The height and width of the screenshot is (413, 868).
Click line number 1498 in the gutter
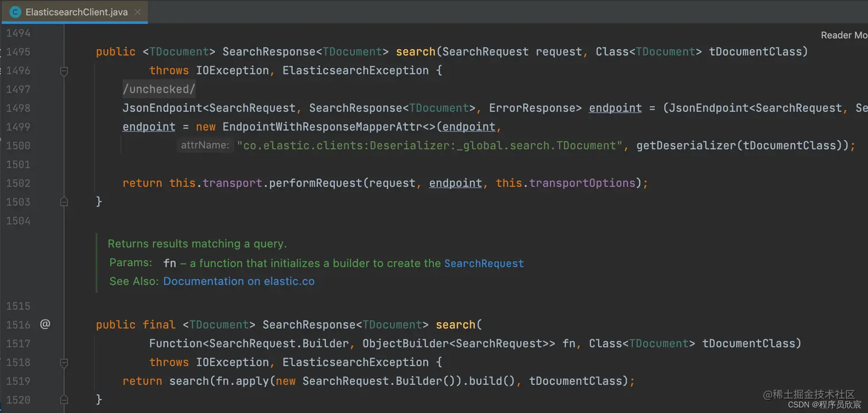click(18, 108)
